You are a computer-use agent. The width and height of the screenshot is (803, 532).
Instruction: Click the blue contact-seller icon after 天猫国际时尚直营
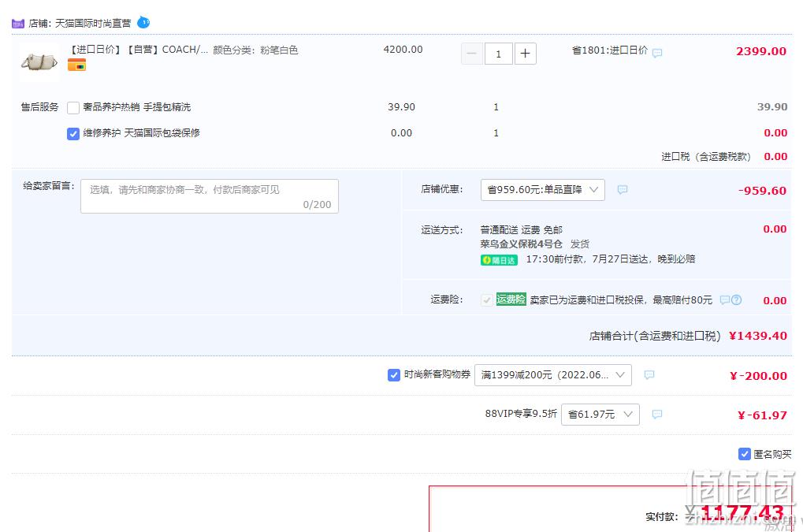143,23
